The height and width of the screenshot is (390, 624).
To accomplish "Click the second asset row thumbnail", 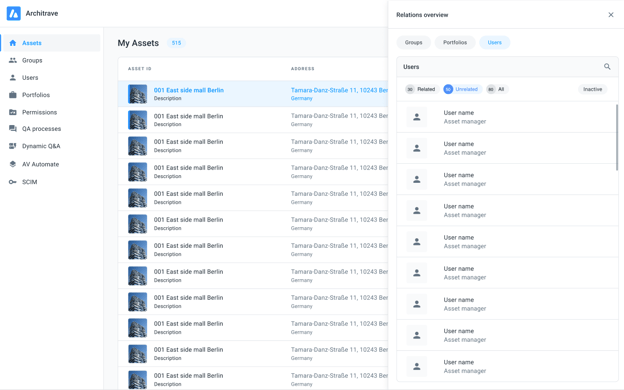I will (x=137, y=120).
